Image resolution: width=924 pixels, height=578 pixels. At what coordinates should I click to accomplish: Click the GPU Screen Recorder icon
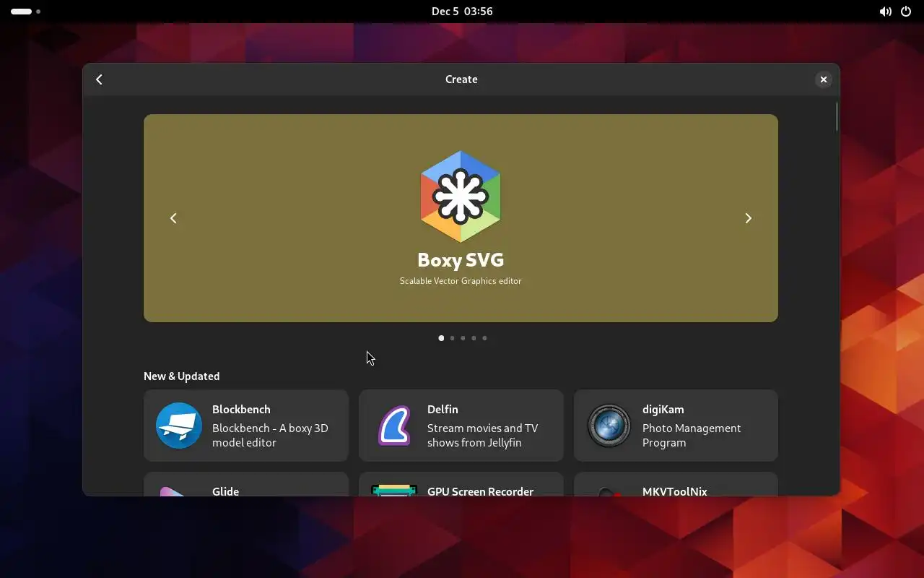(x=394, y=490)
